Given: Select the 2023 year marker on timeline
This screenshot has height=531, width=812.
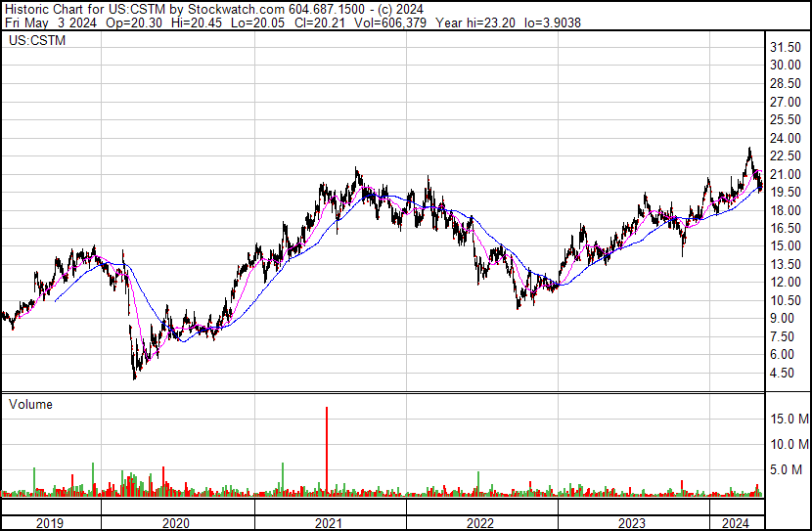Looking at the screenshot, I should 632,523.
